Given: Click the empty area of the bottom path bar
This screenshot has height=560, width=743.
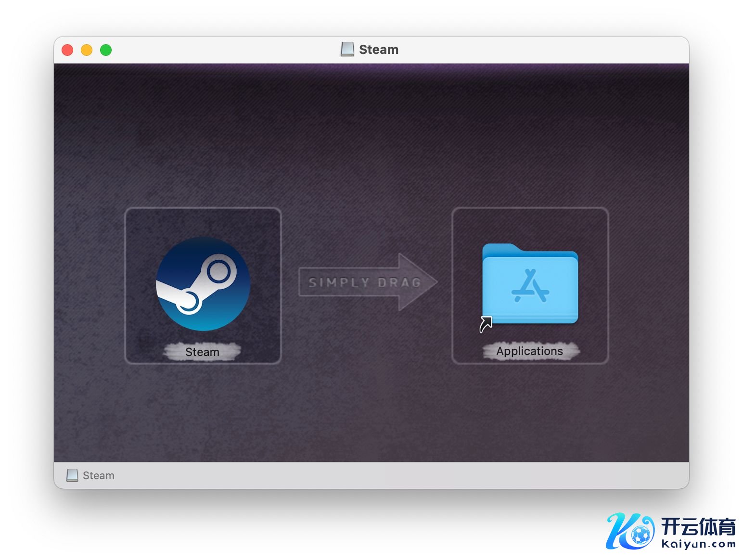Looking at the screenshot, I should [x=385, y=475].
